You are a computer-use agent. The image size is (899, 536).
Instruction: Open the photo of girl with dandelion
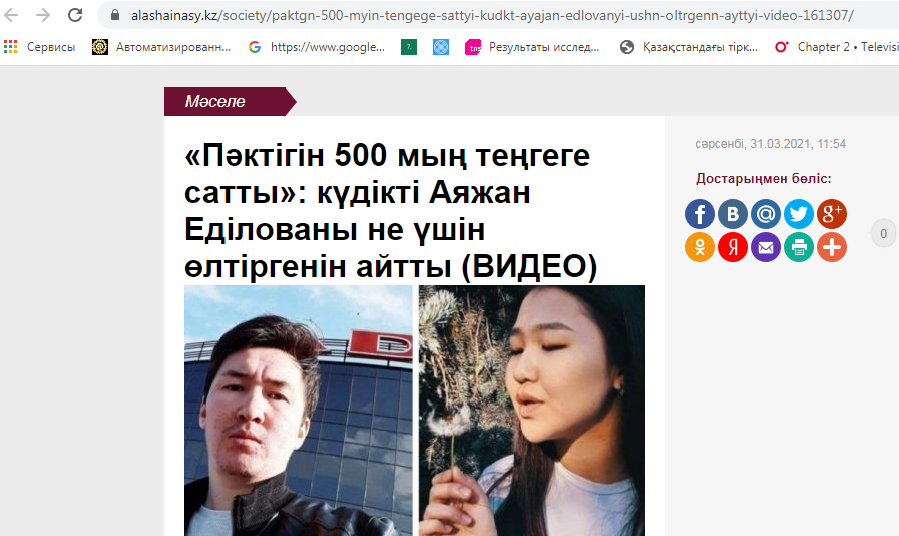click(531, 410)
